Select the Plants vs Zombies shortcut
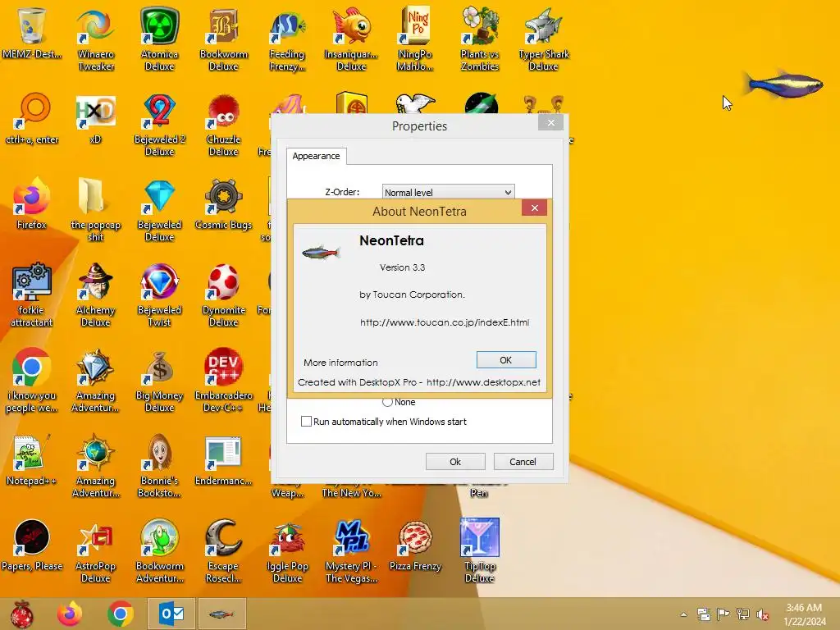 coord(479,39)
